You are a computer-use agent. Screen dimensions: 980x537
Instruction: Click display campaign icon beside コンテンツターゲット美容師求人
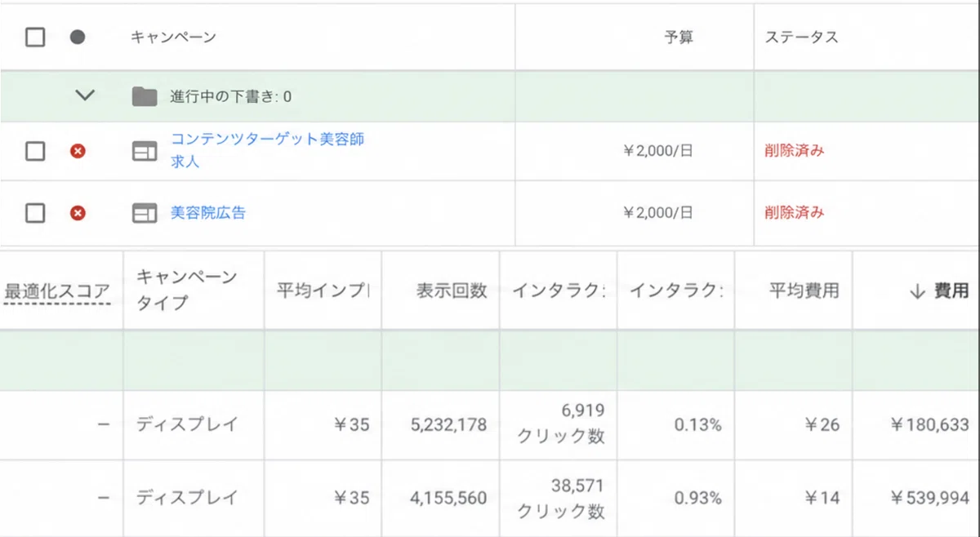[145, 151]
